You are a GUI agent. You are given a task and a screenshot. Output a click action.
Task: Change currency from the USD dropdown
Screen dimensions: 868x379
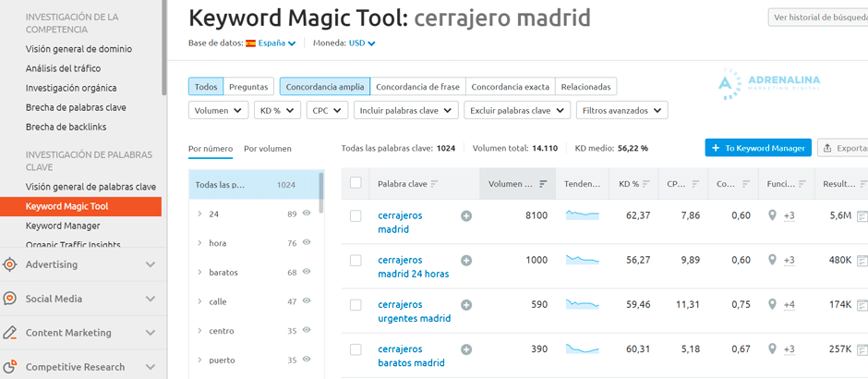click(362, 43)
